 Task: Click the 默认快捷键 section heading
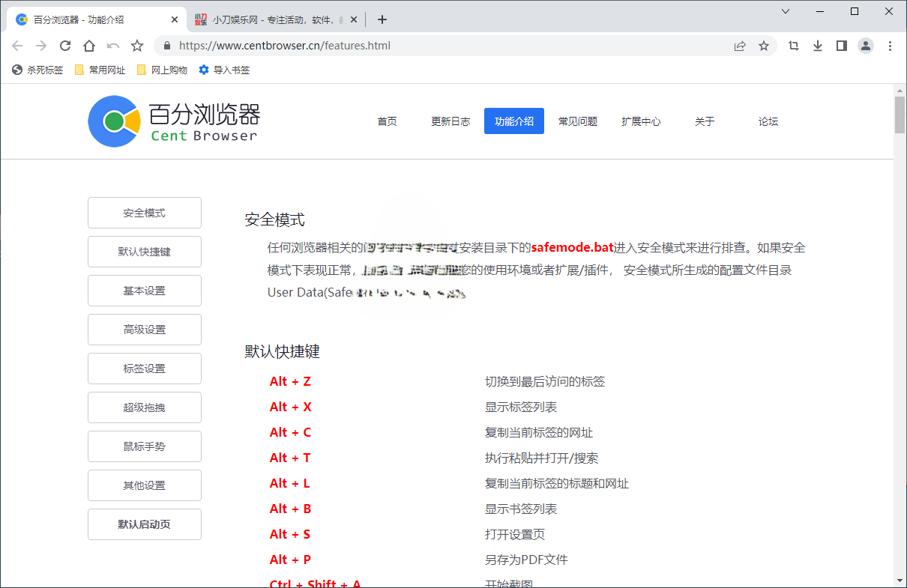283,351
